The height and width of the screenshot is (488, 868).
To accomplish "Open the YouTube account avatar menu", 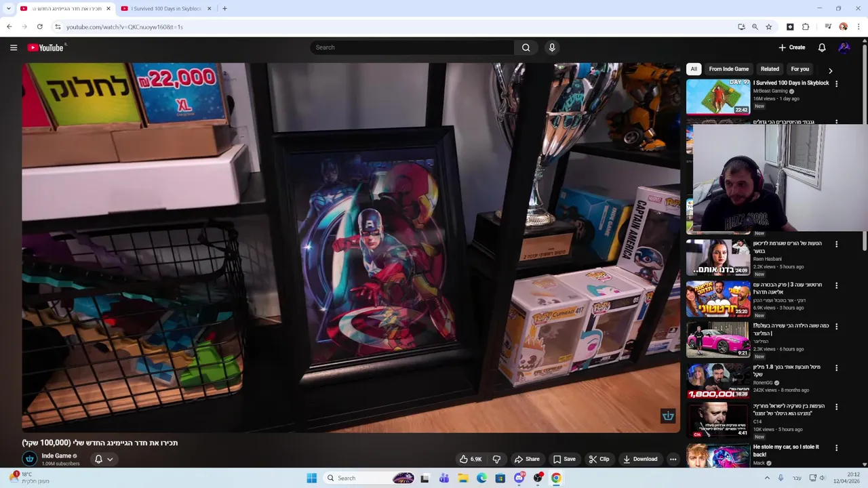I will (844, 47).
